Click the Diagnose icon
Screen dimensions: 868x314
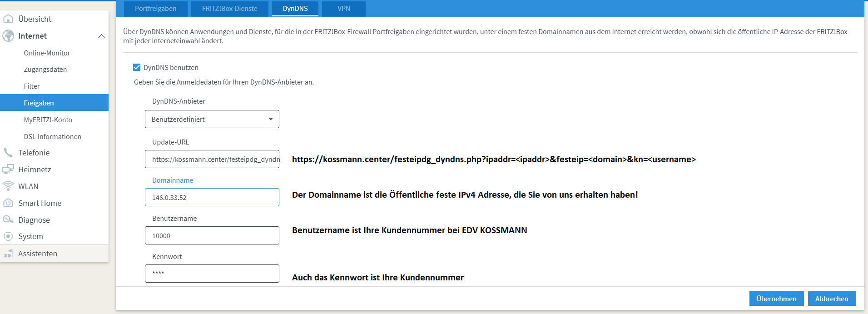[8, 220]
